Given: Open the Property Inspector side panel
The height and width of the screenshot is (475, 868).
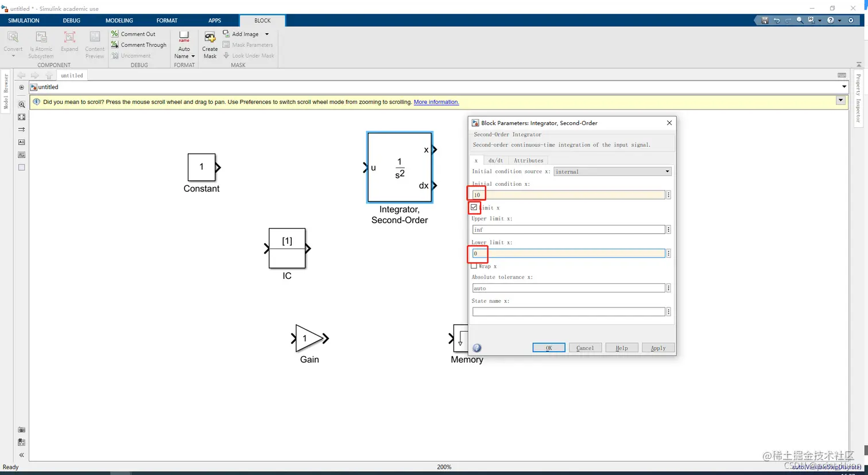Looking at the screenshot, I should pos(858,98).
